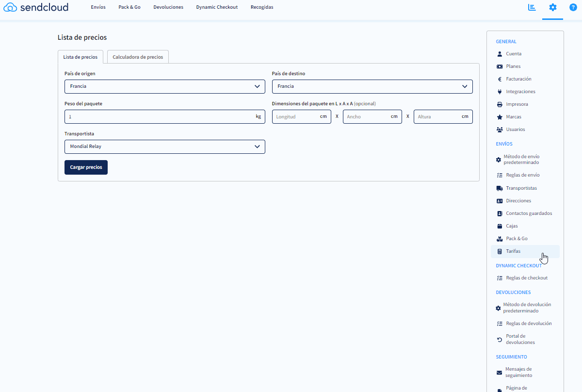The image size is (582, 392).
Task: Select the Dynamic Checkout menu item
Action: (217, 7)
